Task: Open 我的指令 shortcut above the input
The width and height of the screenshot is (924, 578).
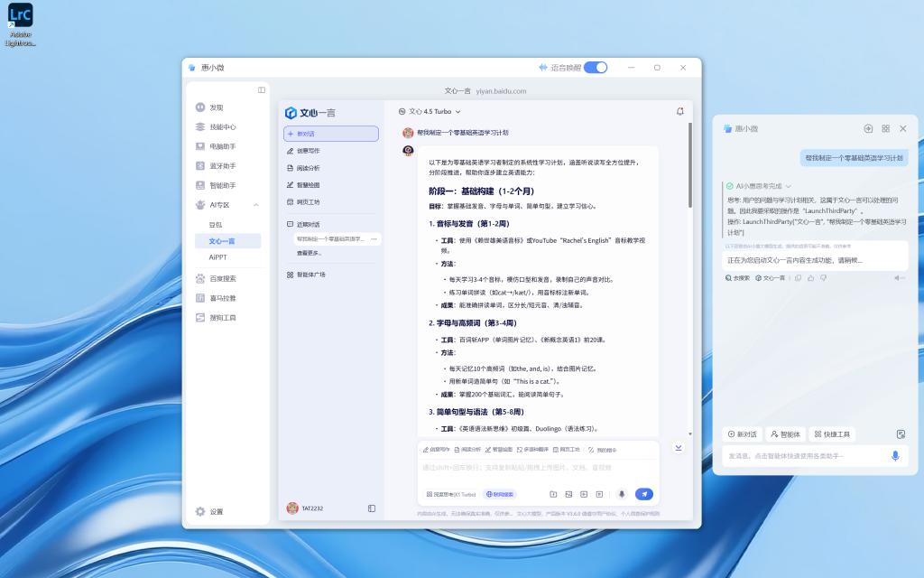Action: (602, 450)
